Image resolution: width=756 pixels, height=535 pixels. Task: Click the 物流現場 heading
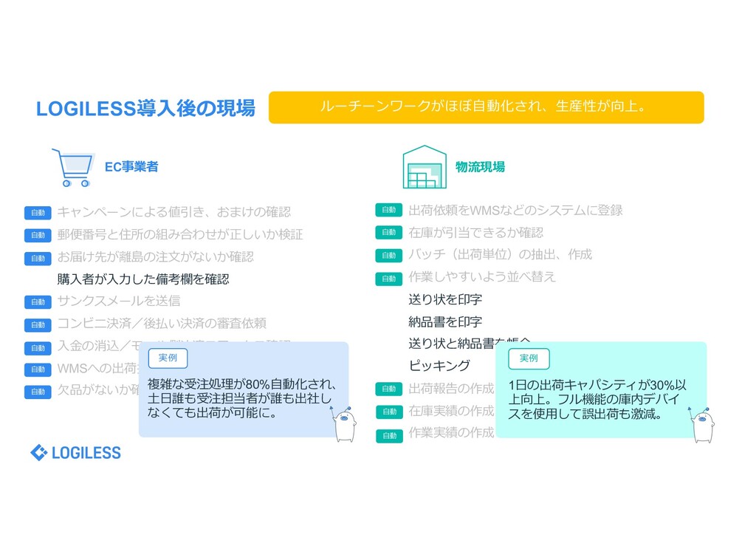click(x=480, y=167)
